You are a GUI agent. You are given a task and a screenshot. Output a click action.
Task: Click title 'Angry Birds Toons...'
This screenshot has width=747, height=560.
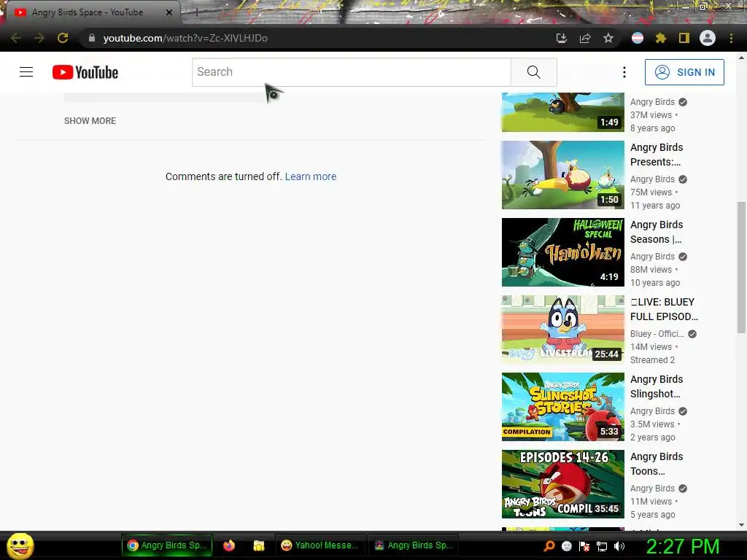657,463
